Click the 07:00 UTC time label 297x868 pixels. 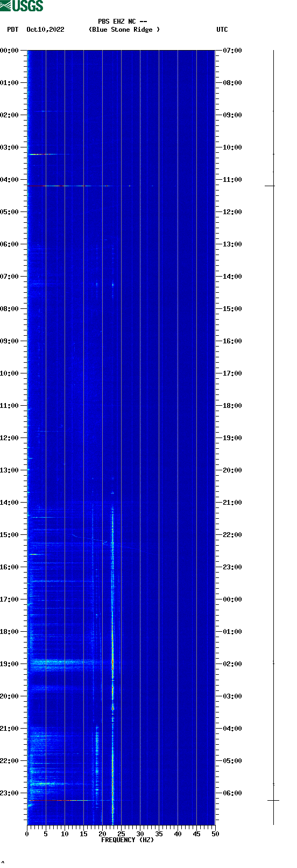(232, 50)
